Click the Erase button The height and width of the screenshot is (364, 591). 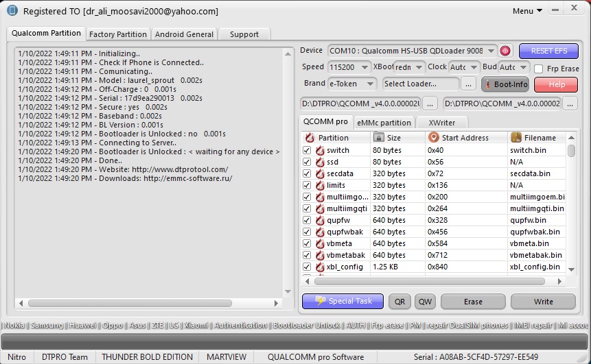473,302
